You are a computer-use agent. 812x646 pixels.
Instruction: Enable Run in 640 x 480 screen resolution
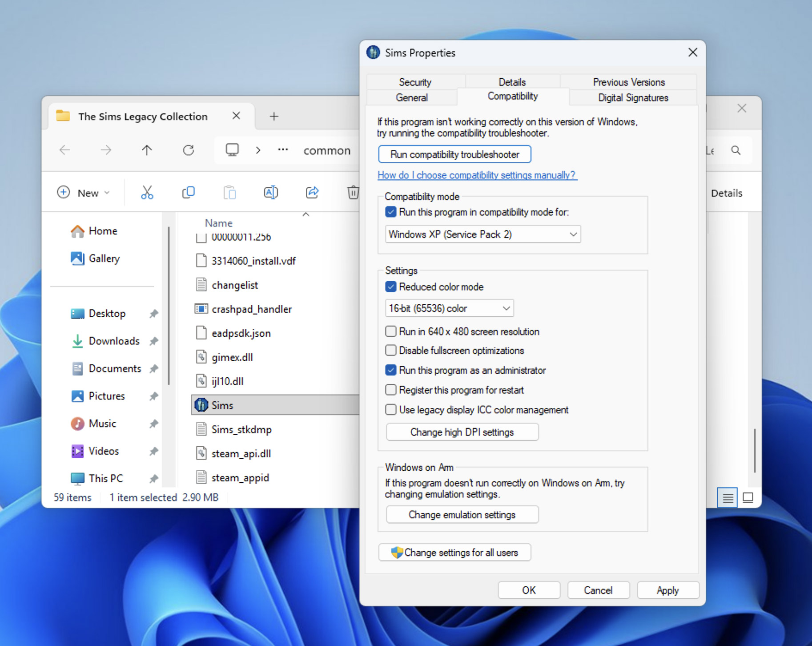(390, 331)
